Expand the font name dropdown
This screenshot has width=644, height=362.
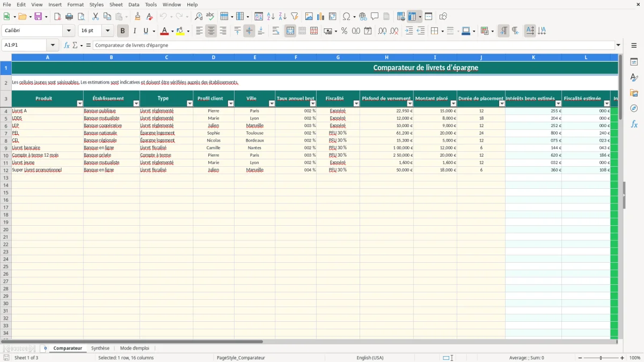[x=69, y=31]
